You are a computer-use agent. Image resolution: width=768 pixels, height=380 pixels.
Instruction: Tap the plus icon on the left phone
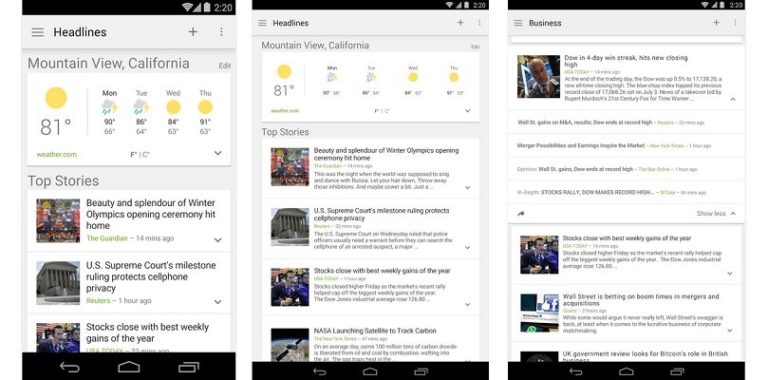193,32
